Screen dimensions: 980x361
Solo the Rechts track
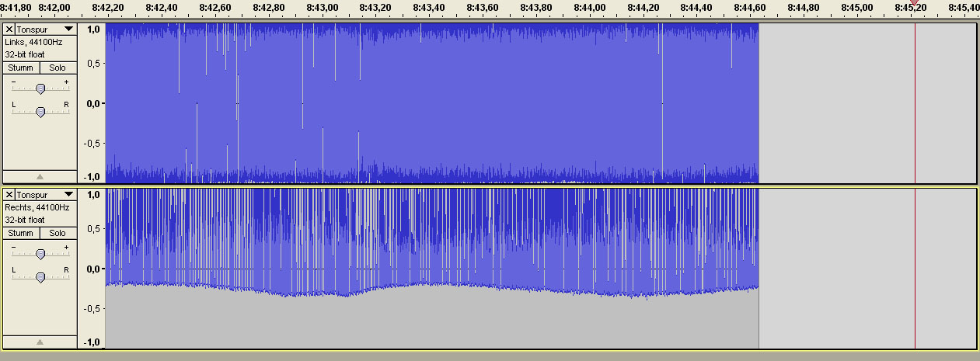coord(58,233)
